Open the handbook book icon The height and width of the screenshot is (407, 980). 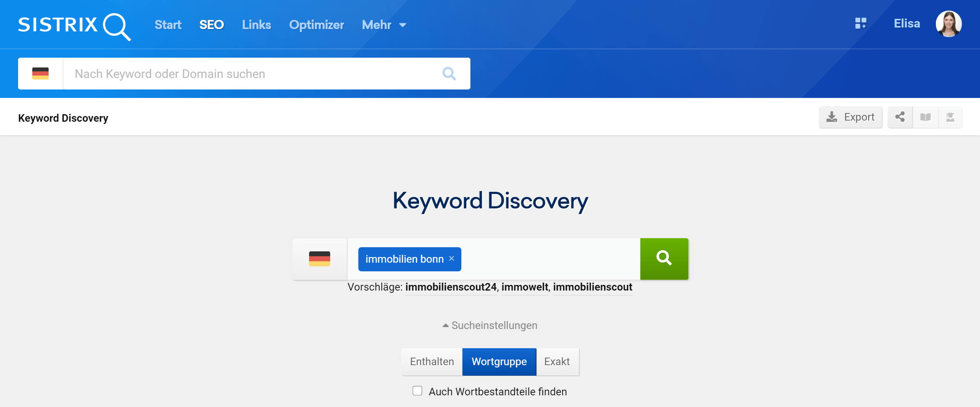pyautogui.click(x=925, y=117)
